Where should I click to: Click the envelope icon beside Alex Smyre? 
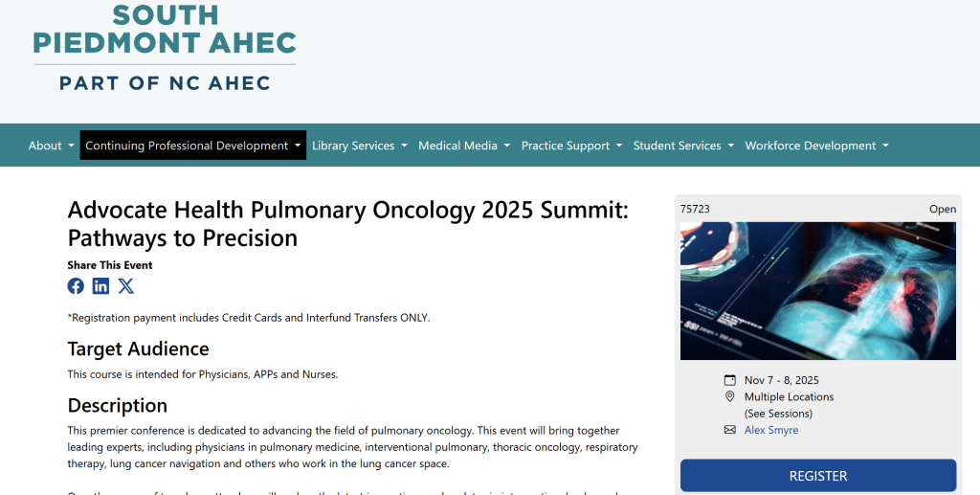[x=729, y=430]
